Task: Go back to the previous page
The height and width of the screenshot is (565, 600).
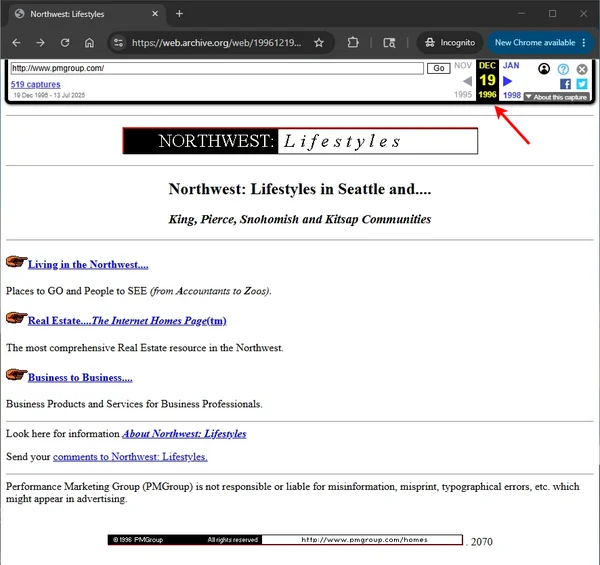Action: pyautogui.click(x=16, y=42)
